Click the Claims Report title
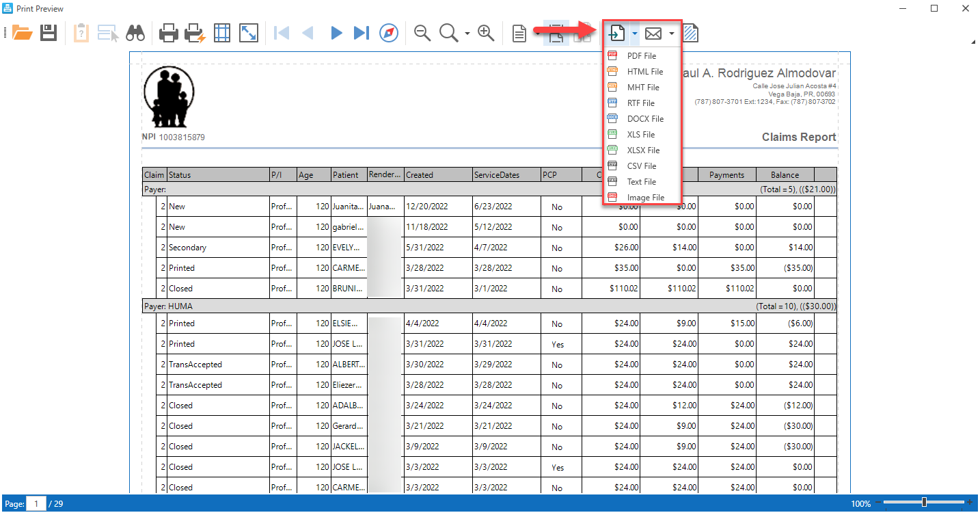This screenshot has height=515, width=980. click(799, 137)
